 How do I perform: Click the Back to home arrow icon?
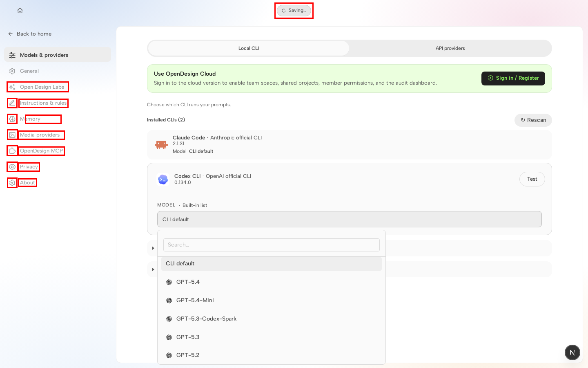[x=11, y=34]
